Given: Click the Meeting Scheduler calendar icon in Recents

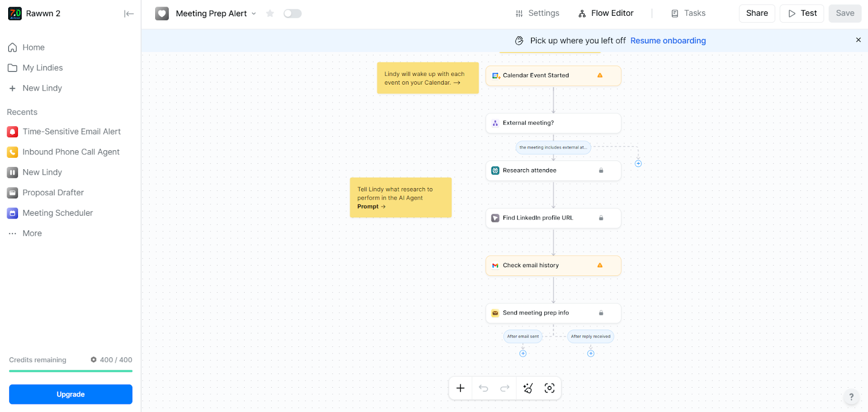Looking at the screenshot, I should pos(12,214).
